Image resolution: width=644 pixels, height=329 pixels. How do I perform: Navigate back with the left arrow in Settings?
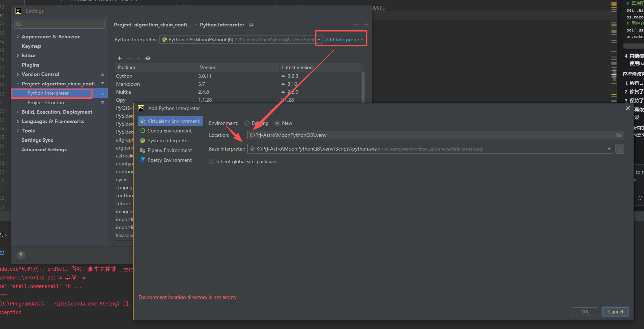click(357, 24)
